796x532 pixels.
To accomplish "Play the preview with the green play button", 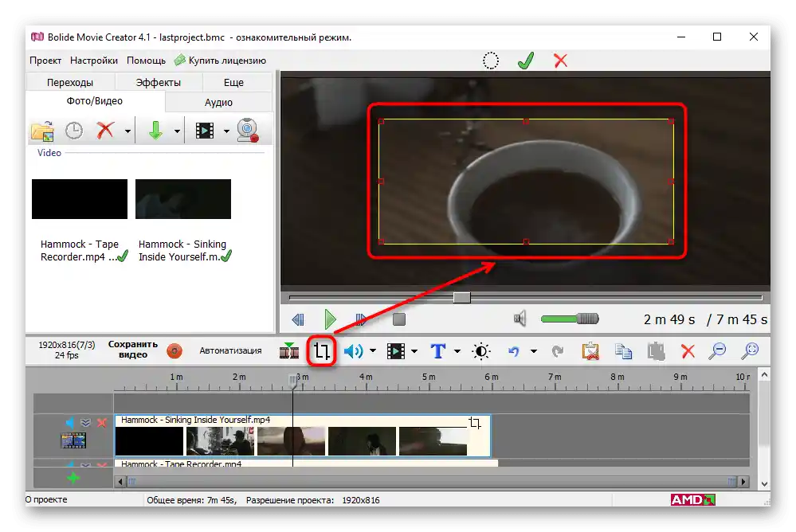I will [330, 319].
